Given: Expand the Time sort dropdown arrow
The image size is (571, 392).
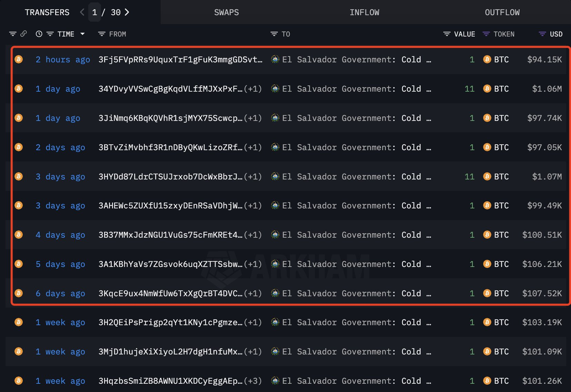Looking at the screenshot, I should (82, 34).
